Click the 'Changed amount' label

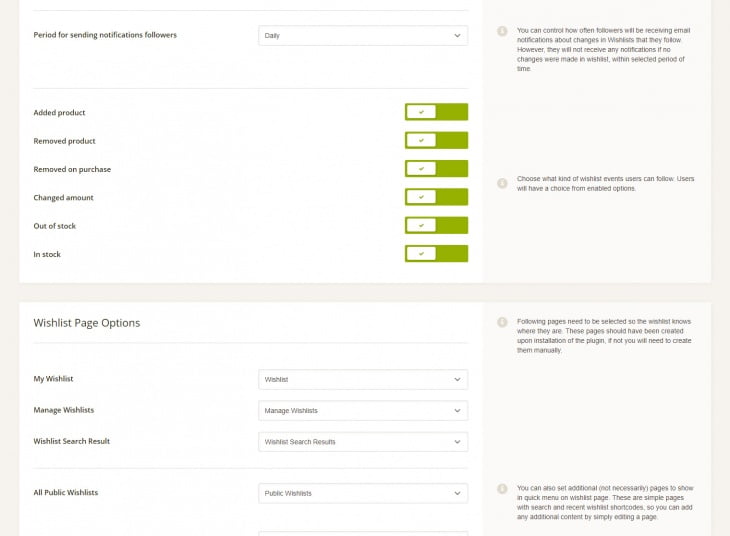[63, 198]
